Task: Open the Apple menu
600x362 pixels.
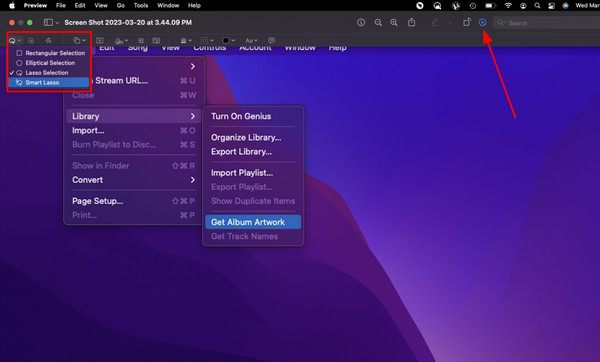Action: (12, 5)
